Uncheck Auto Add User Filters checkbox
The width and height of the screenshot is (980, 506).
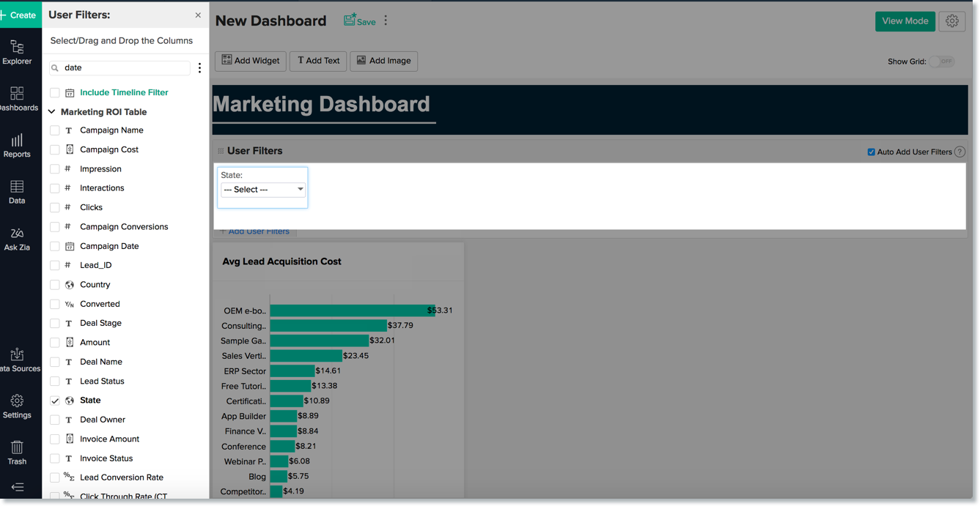pos(872,152)
